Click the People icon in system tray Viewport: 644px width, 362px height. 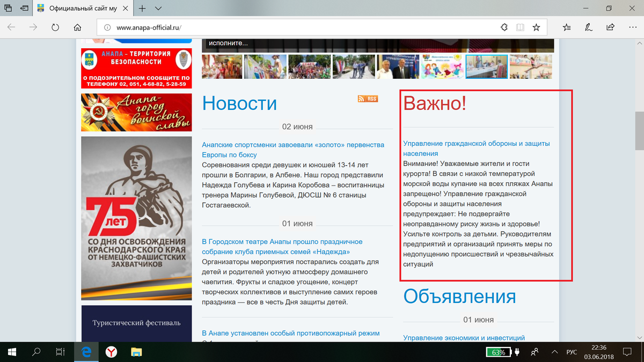coord(535,352)
